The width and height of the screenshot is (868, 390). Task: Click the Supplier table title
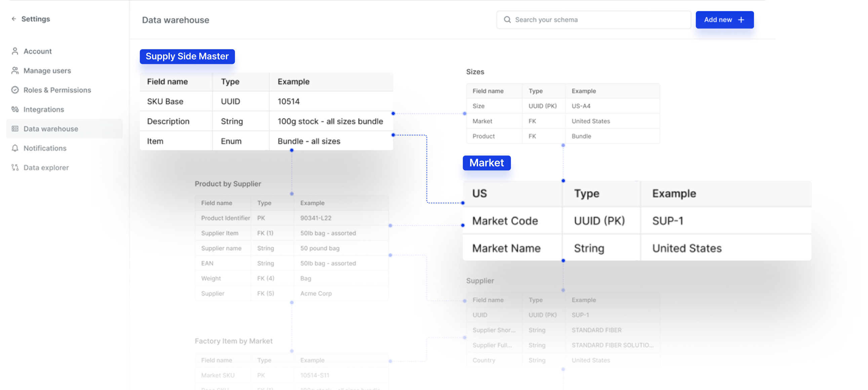[x=480, y=281]
